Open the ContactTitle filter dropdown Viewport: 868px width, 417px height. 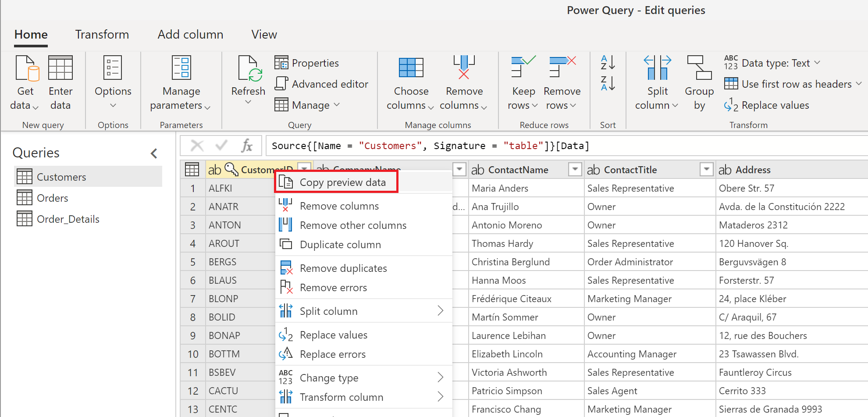(x=706, y=169)
